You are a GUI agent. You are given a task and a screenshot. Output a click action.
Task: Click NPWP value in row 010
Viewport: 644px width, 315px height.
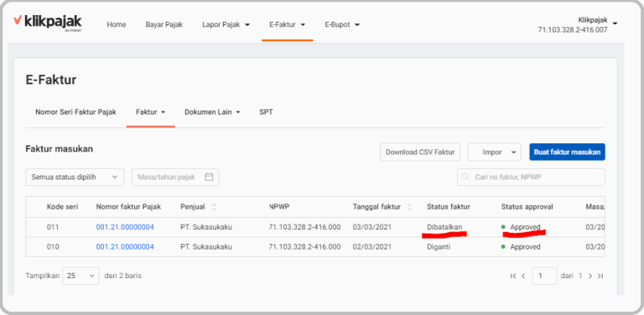[304, 247]
